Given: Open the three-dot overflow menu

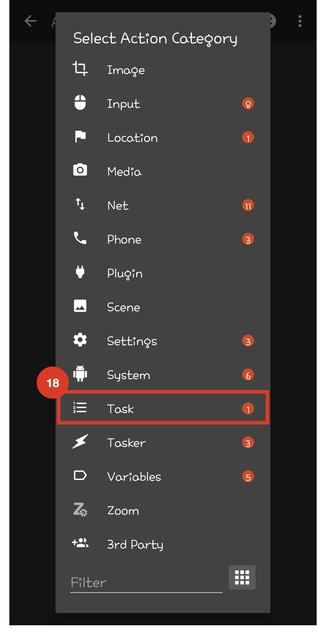Looking at the screenshot, I should (x=300, y=21).
